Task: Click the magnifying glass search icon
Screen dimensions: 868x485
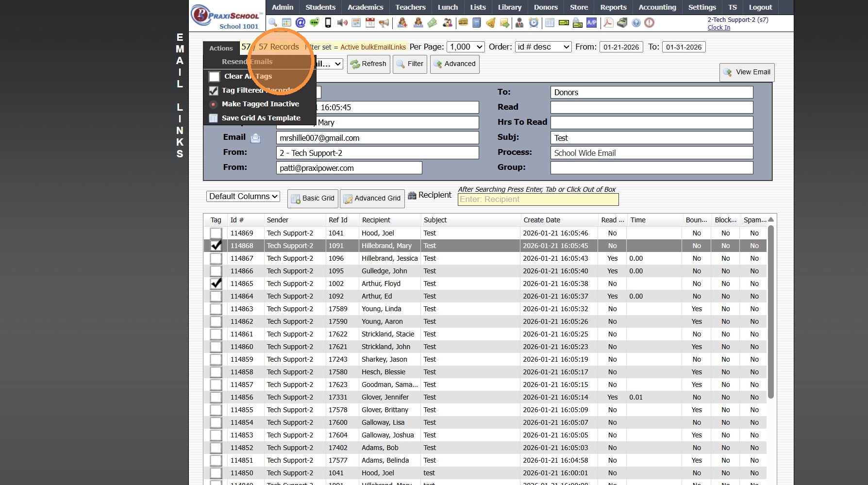Action: pos(273,23)
